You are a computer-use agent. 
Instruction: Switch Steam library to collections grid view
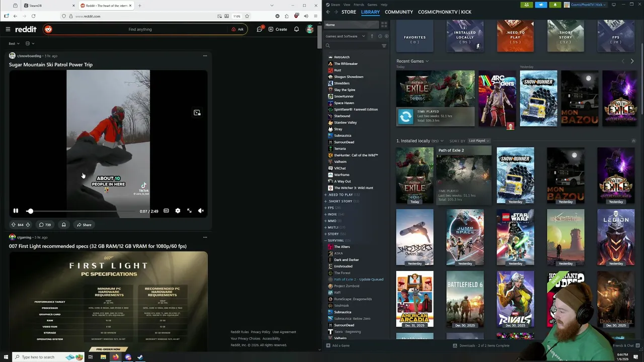tap(384, 25)
